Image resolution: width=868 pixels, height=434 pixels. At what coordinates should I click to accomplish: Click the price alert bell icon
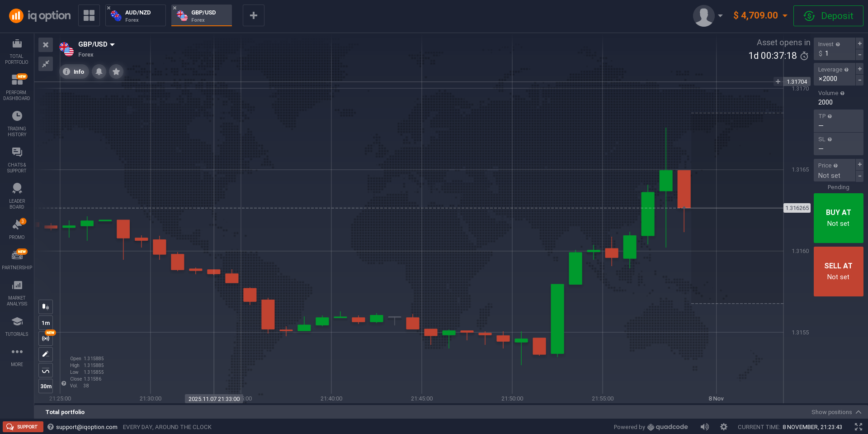pos(99,72)
